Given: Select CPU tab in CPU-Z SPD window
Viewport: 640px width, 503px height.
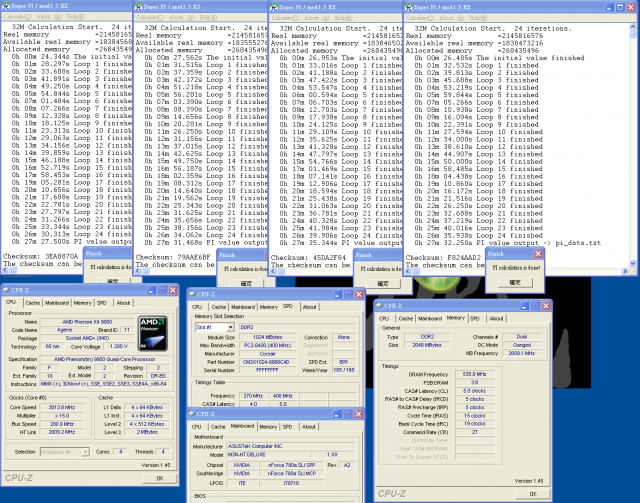Looking at the screenshot, I should point(197,307).
